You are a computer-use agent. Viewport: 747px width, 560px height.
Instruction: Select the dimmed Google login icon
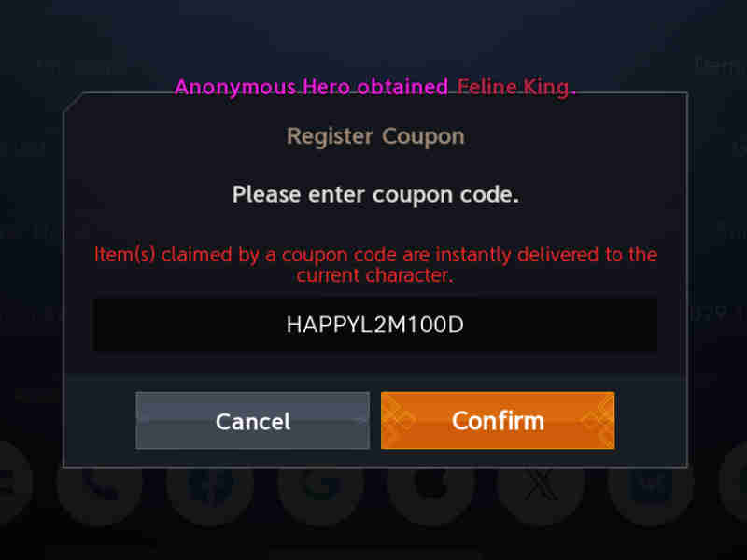[320, 483]
